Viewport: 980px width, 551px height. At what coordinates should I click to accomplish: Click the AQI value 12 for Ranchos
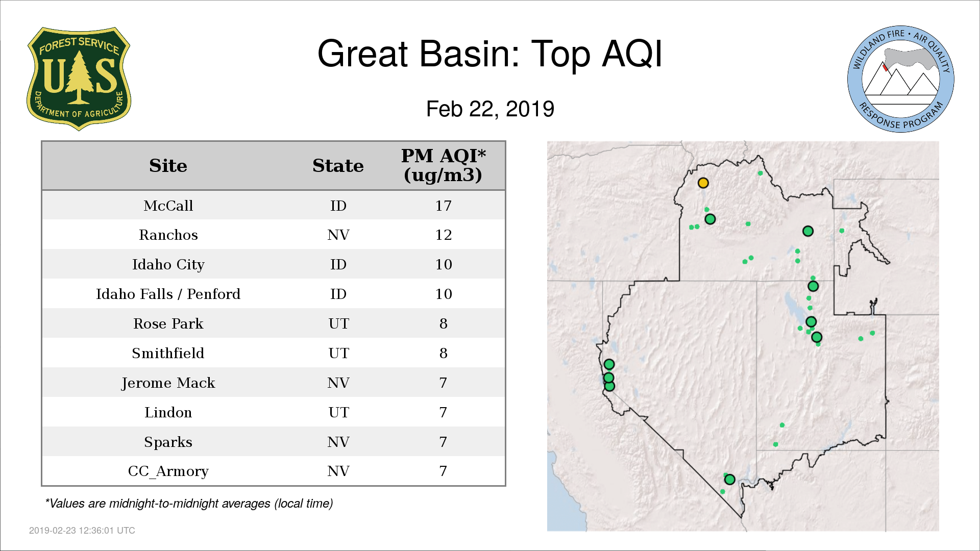click(x=443, y=235)
